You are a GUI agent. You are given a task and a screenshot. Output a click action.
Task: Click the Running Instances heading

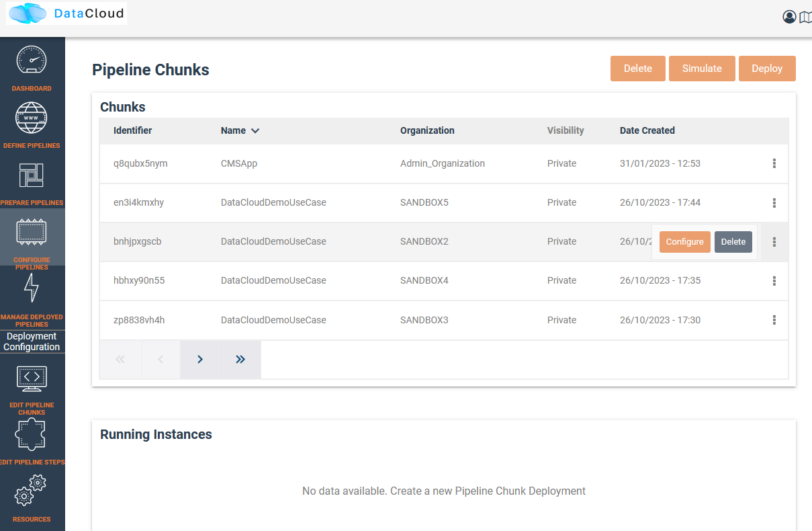156,434
